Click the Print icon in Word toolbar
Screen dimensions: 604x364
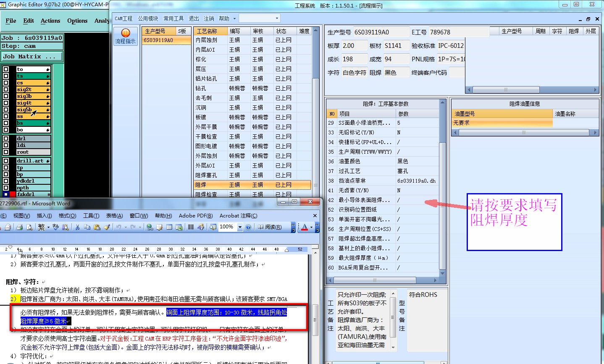(x=19, y=227)
